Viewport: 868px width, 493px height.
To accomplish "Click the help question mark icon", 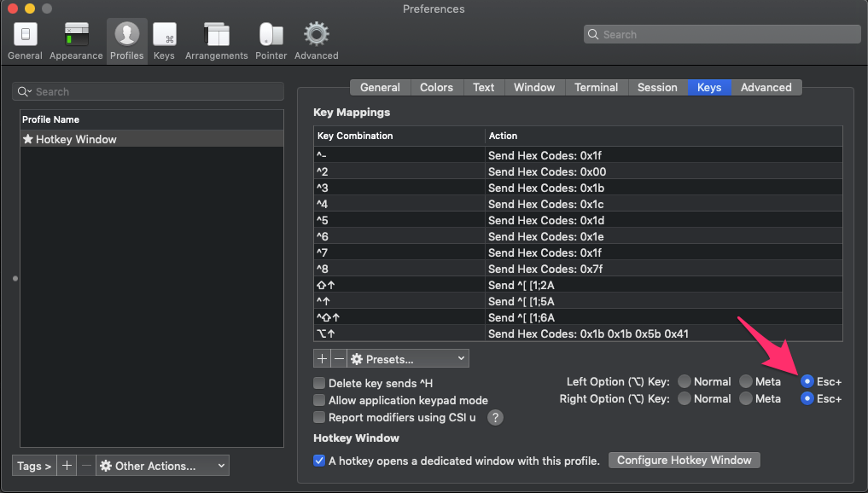I will (x=496, y=417).
